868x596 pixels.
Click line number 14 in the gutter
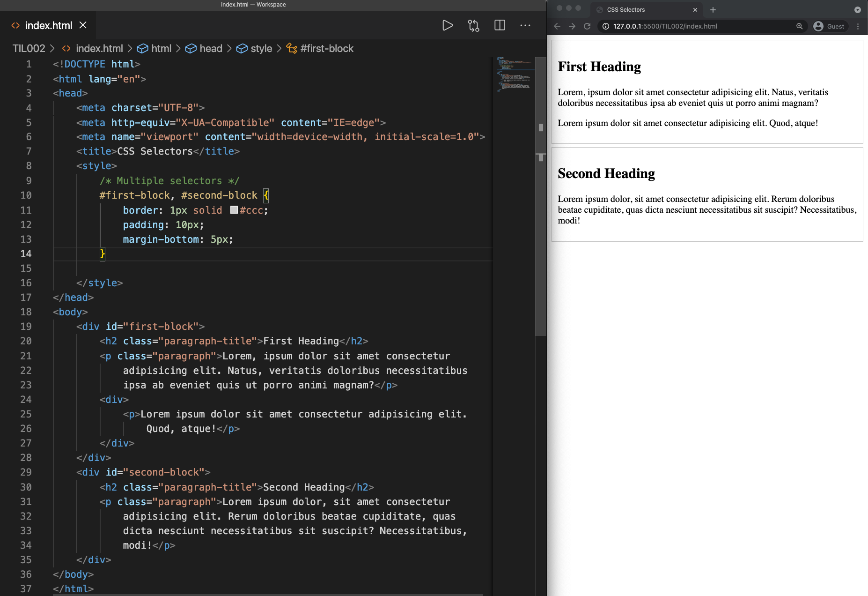point(26,253)
